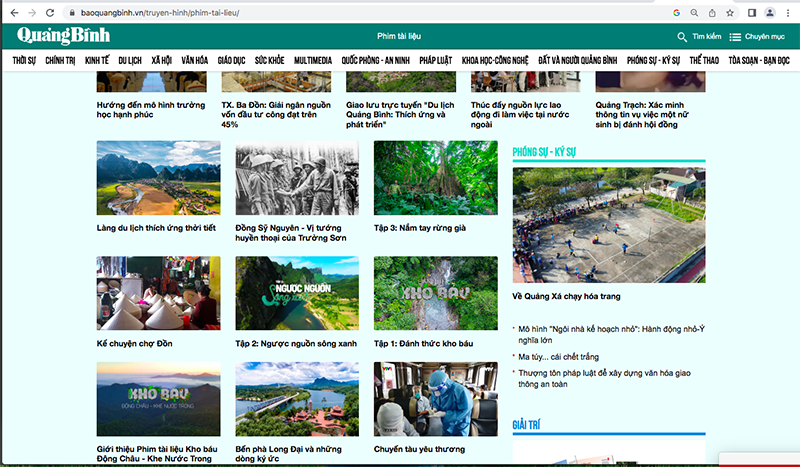This screenshot has height=467, width=800.
Task: Open 'Tập 1: Đánh thức kho báu' thumbnail
Action: point(436,293)
